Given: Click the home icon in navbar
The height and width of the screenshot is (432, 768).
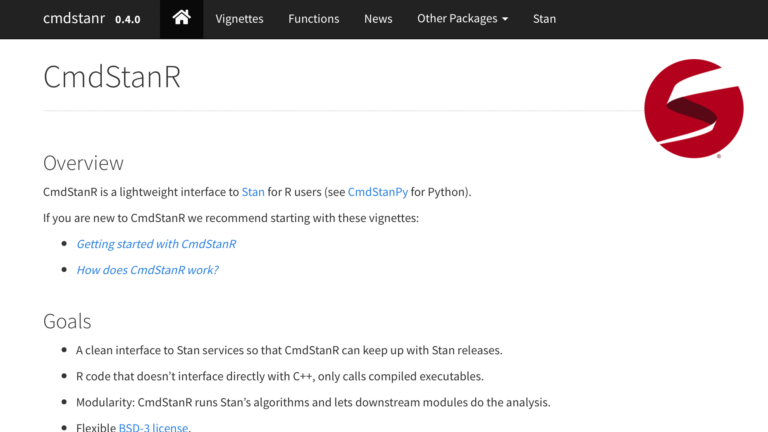Looking at the screenshot, I should [181, 19].
